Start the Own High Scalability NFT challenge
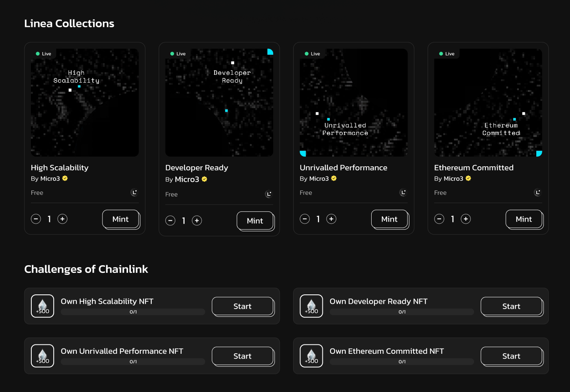Image resolution: width=570 pixels, height=392 pixels. tap(243, 306)
